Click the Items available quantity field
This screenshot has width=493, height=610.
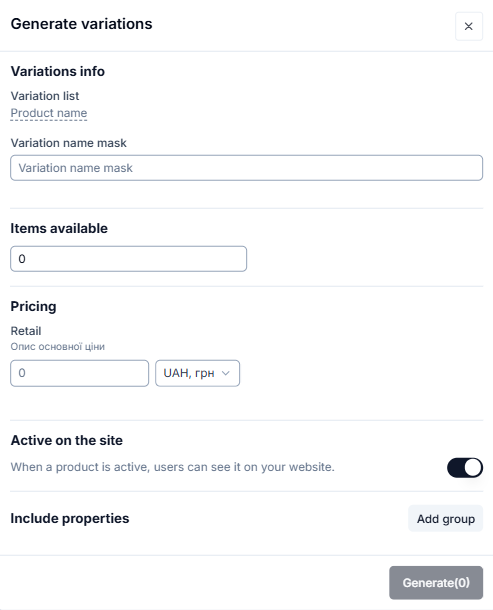[128, 259]
